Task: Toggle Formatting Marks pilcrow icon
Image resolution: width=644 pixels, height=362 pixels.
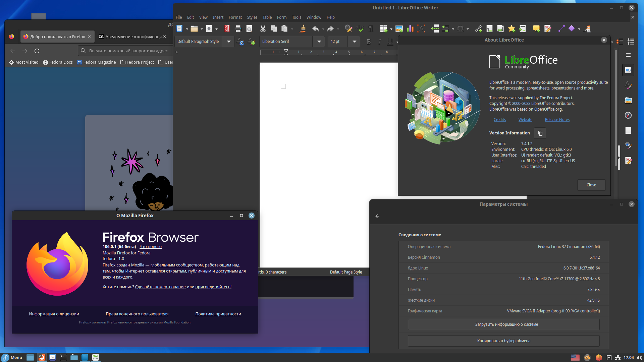Action: tap(371, 29)
